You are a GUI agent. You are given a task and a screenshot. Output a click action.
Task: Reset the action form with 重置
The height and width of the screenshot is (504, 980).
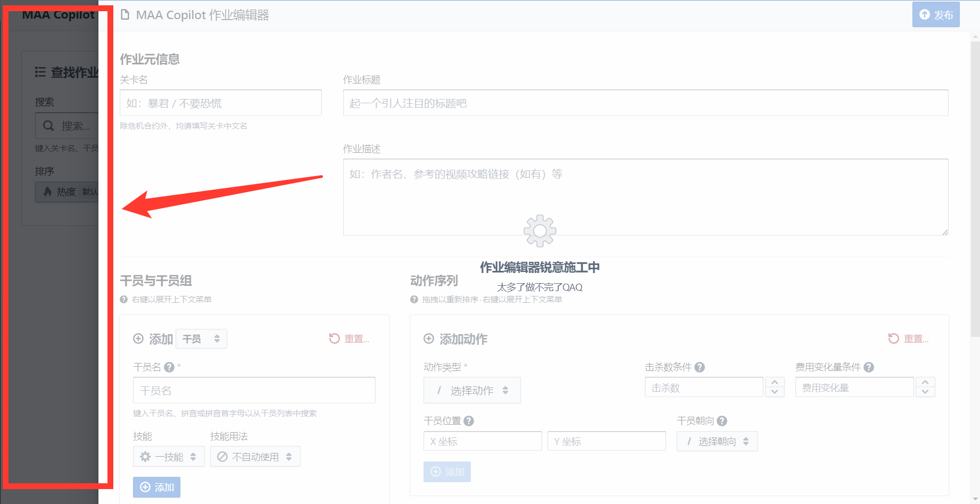(x=909, y=339)
